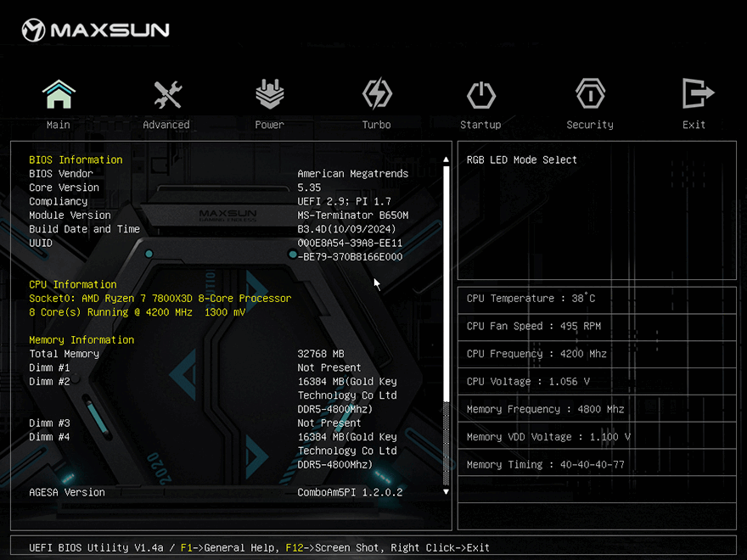
Task: Click the MAXSUN logo
Action: (95, 30)
